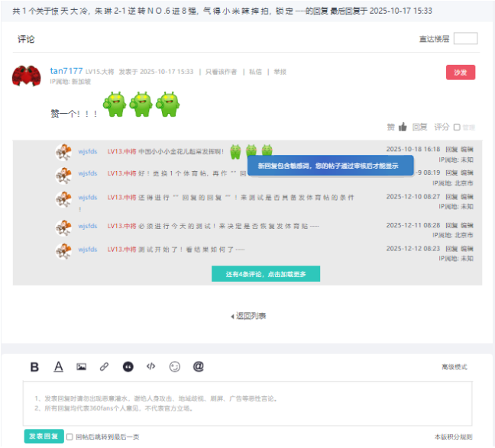Open wjsfds avatar on the 2025-12-10 comment
Image resolution: width=495 pixels, height=448 pixels.
click(63, 199)
